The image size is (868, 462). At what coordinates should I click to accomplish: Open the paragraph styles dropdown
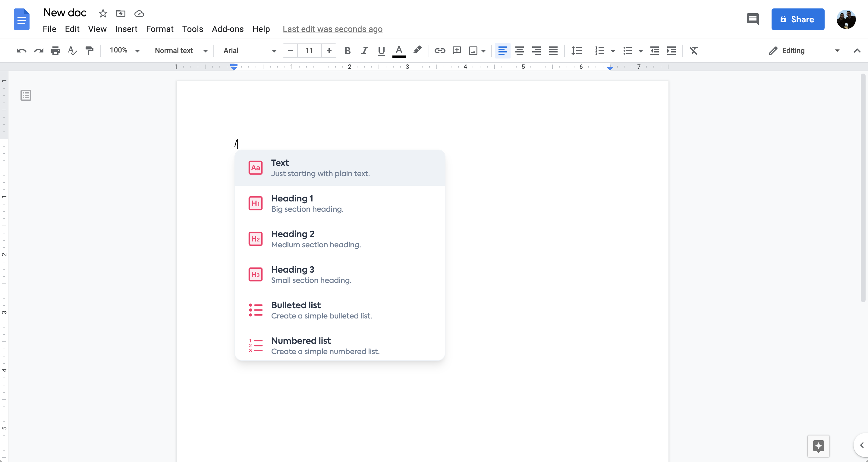[x=180, y=51]
